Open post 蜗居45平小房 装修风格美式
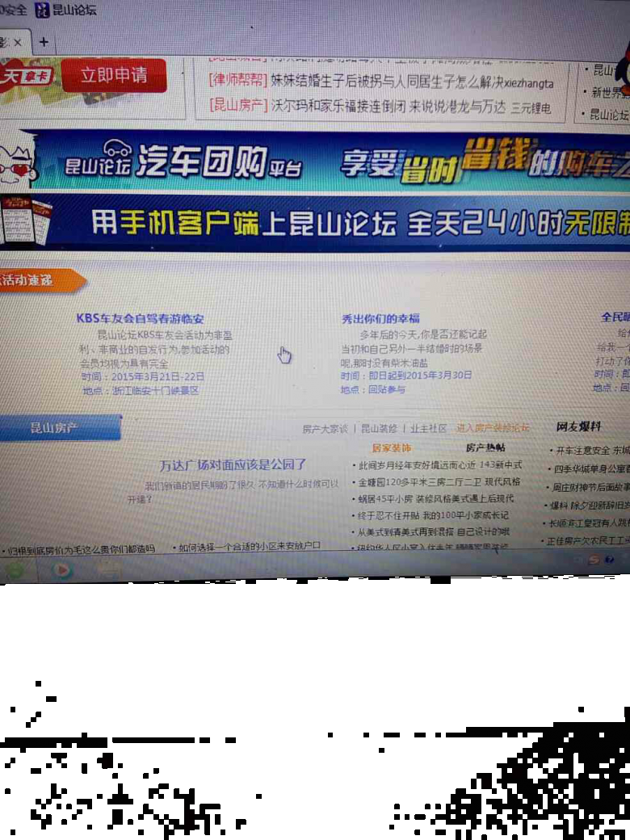Image resolution: width=630 pixels, height=840 pixels. [x=435, y=498]
